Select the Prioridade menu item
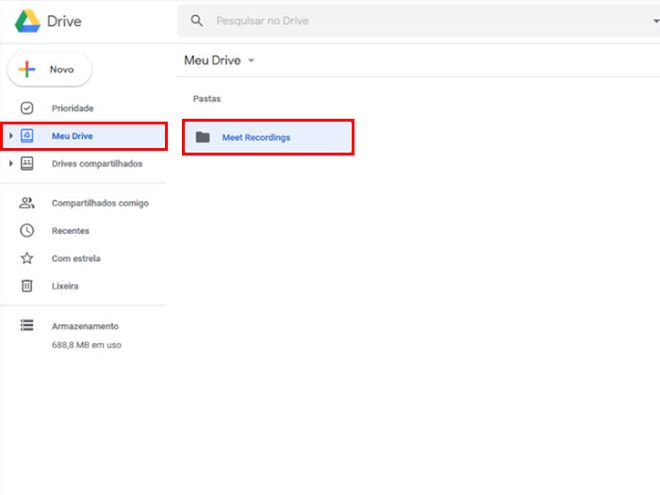The width and height of the screenshot is (660, 495). 83,108
